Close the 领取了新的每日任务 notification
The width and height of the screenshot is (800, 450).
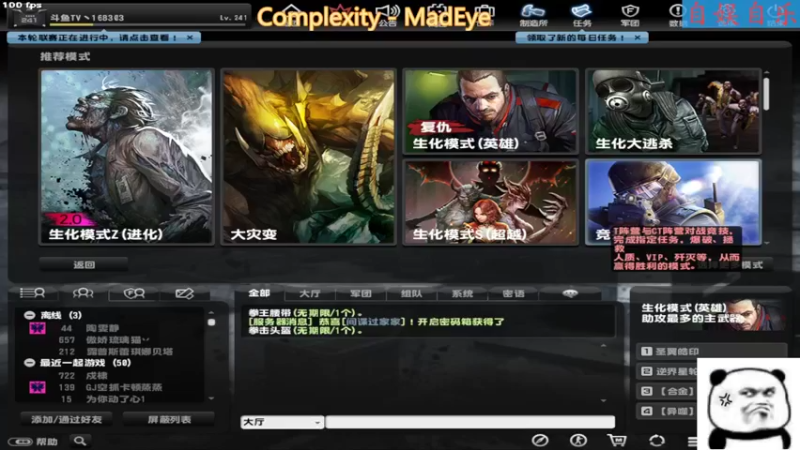coord(637,38)
